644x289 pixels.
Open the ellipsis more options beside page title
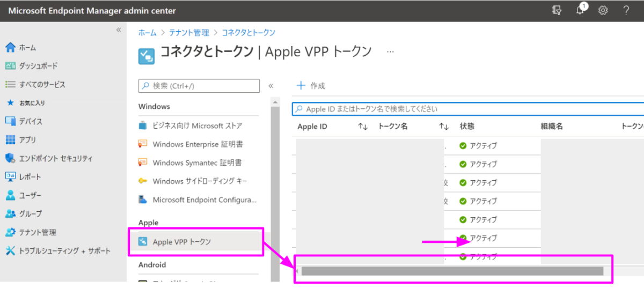point(390,51)
